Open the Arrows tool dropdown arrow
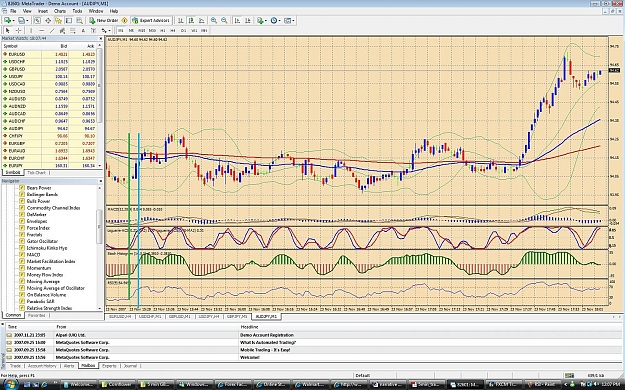The height and width of the screenshot is (390, 625). pos(109,31)
